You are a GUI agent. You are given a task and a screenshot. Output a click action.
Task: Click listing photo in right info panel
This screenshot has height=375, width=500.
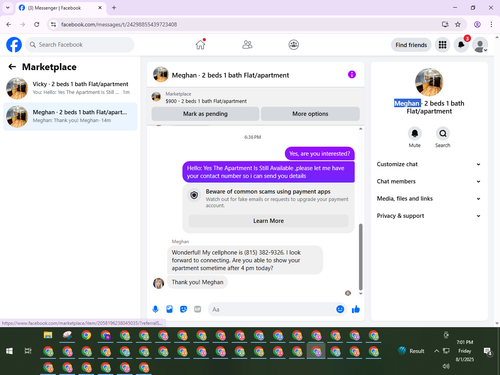pos(429,82)
